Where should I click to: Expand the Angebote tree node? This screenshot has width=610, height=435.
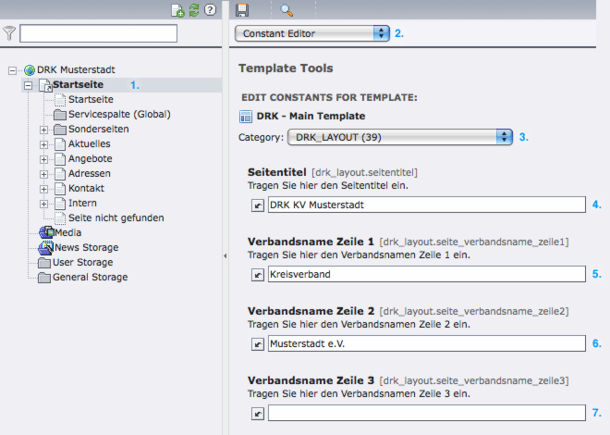point(44,159)
